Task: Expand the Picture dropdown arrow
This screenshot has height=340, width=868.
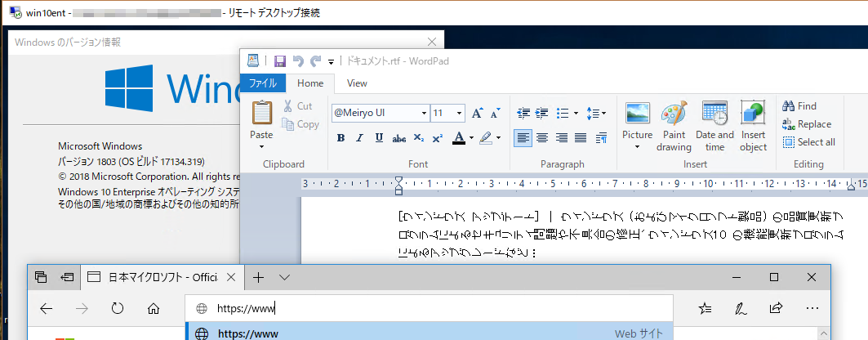Action: (637, 147)
